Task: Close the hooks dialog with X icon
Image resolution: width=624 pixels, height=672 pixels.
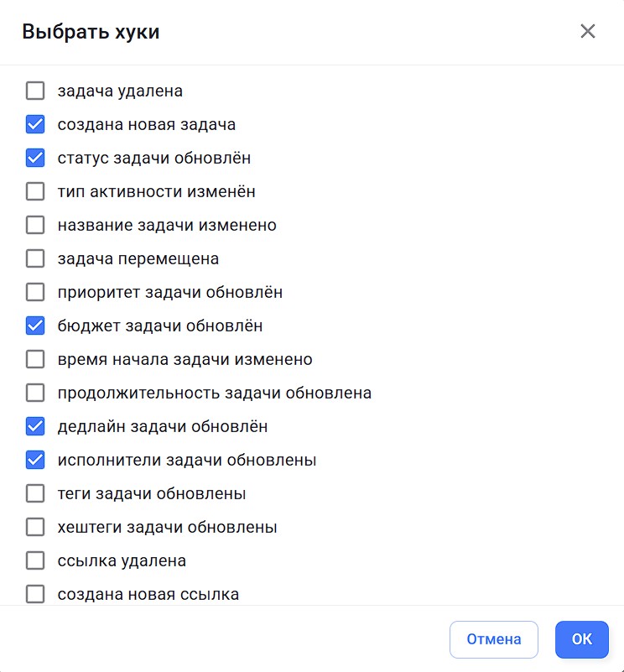Action: pos(587,32)
